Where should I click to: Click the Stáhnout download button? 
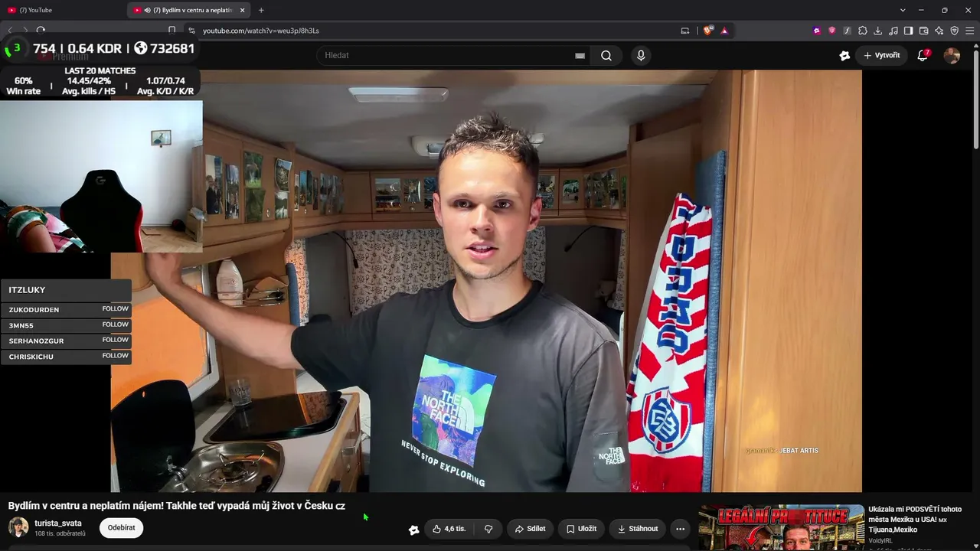click(x=638, y=529)
